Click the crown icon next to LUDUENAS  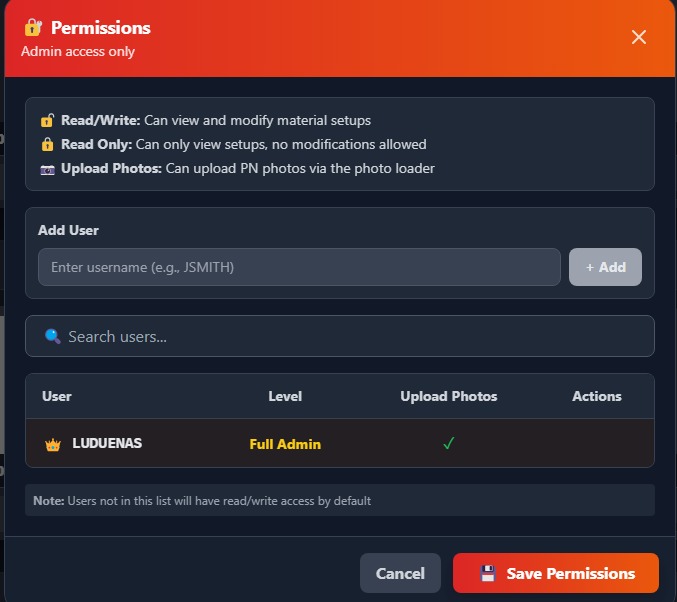coord(53,444)
